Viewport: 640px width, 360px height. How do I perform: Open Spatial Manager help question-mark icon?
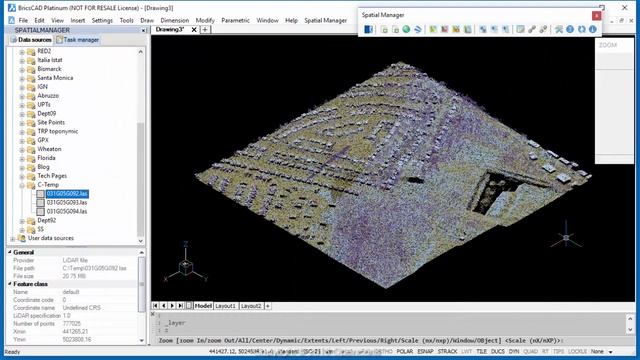[570, 29]
